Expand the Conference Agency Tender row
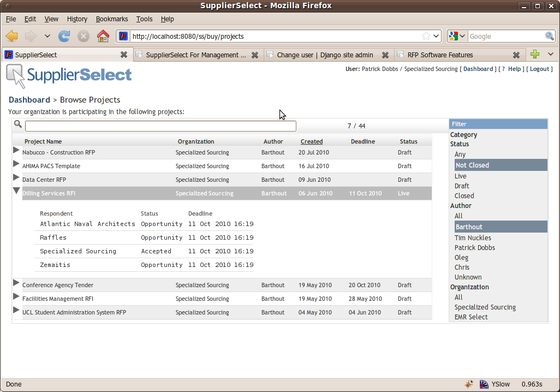Viewport: 560px width, 392px height. pyautogui.click(x=16, y=283)
